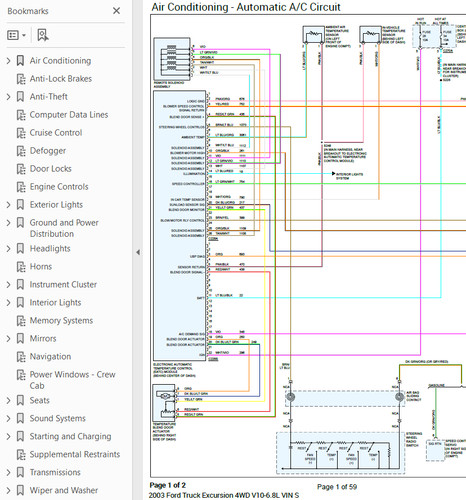466x500 pixels.
Task: Click the Engine Controls bookmark icon
Action: click(x=21, y=187)
